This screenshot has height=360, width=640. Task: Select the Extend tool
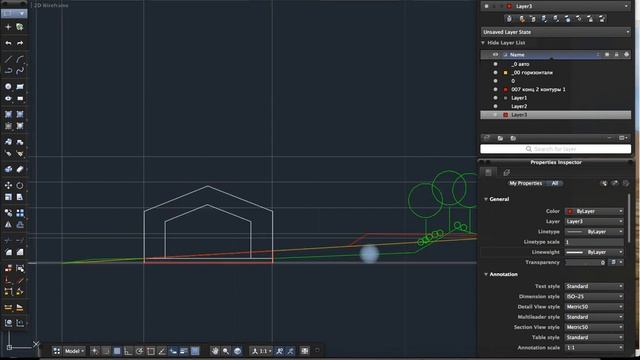[20, 240]
